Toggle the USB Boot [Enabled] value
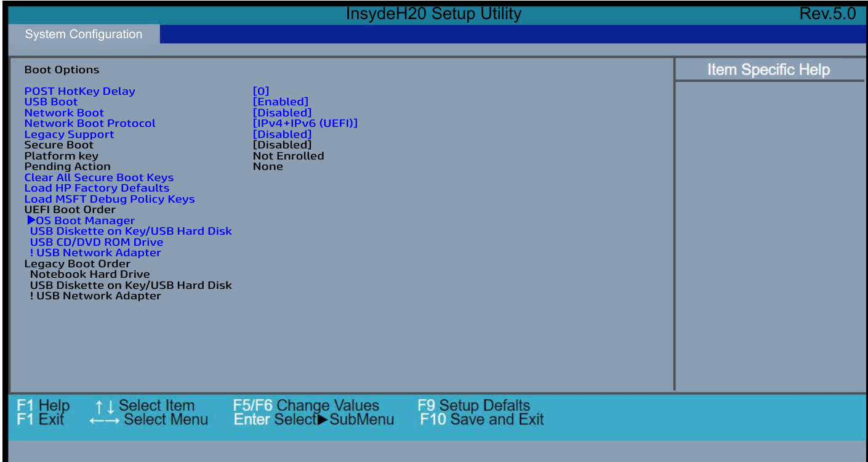This screenshot has width=868, height=462. (281, 102)
